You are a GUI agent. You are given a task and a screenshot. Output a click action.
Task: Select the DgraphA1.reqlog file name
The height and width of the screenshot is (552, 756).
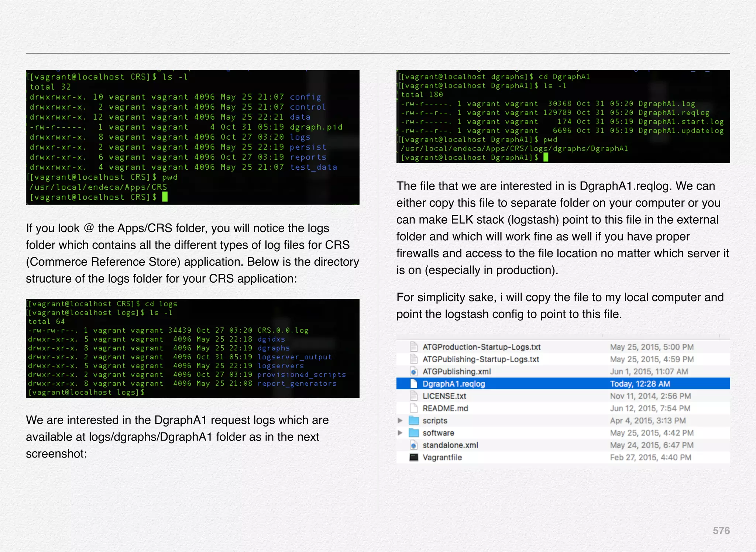pyautogui.click(x=454, y=384)
